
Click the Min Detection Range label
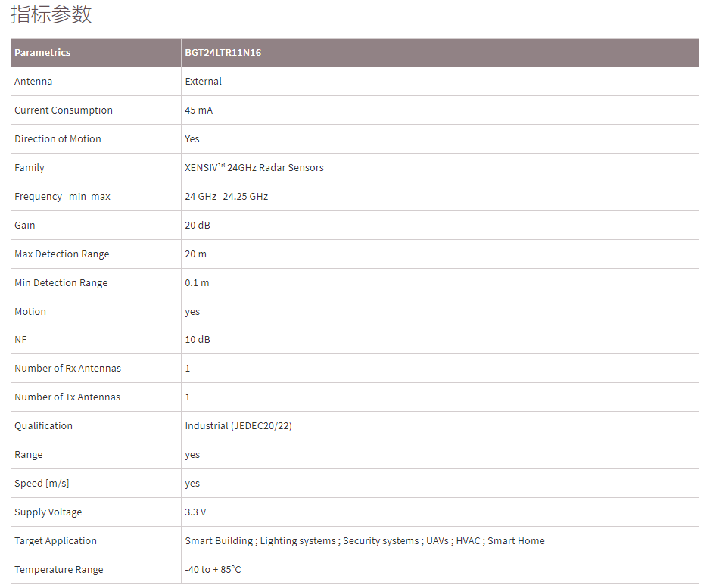[61, 283]
